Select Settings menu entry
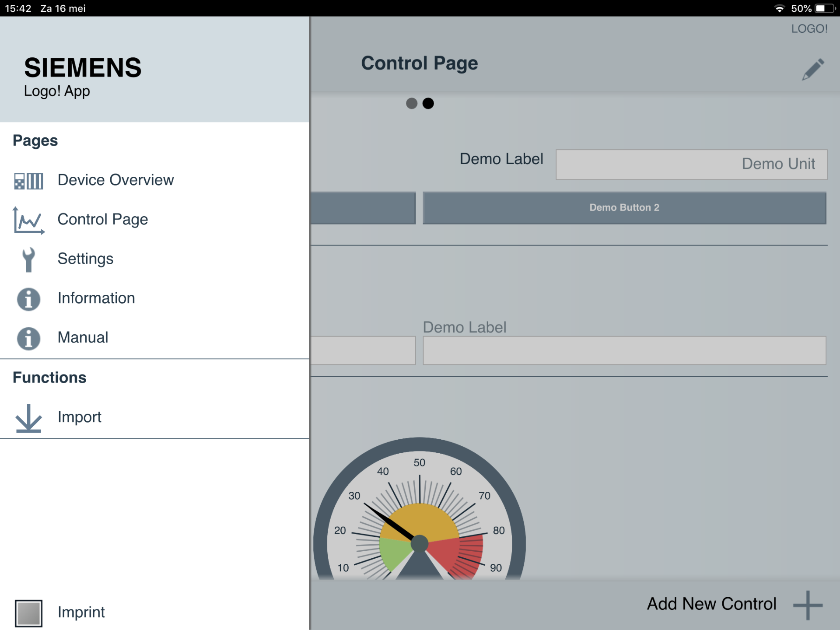Screen dimensions: 840x630 [85, 259]
